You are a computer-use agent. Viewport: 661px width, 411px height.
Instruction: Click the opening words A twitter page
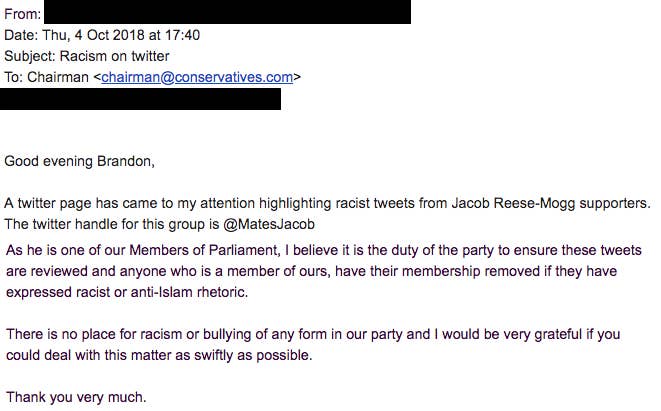click(x=48, y=204)
